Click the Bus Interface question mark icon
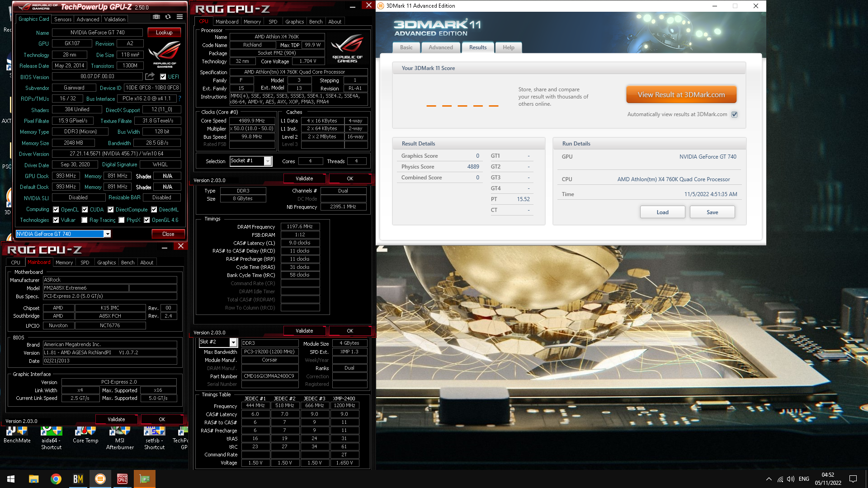This screenshot has height=488, width=868. point(179,99)
